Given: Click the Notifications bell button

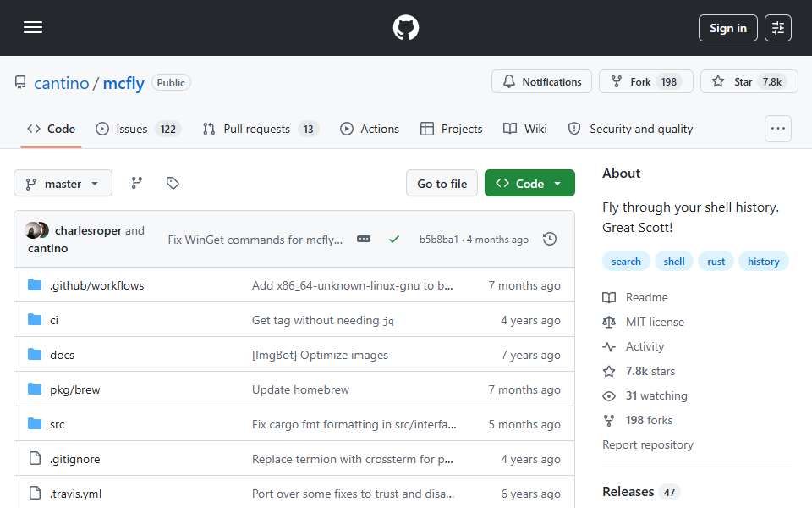Looking at the screenshot, I should [x=541, y=81].
